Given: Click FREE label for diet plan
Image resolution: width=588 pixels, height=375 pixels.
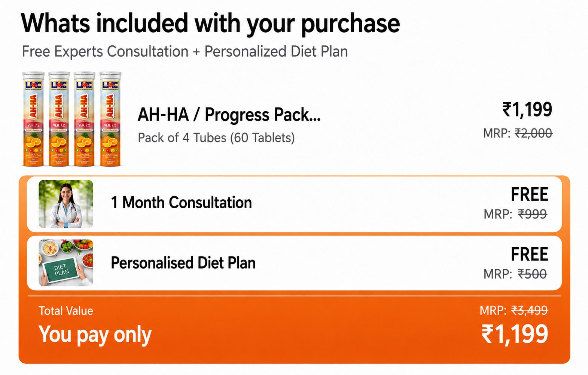Looking at the screenshot, I should point(529,254).
